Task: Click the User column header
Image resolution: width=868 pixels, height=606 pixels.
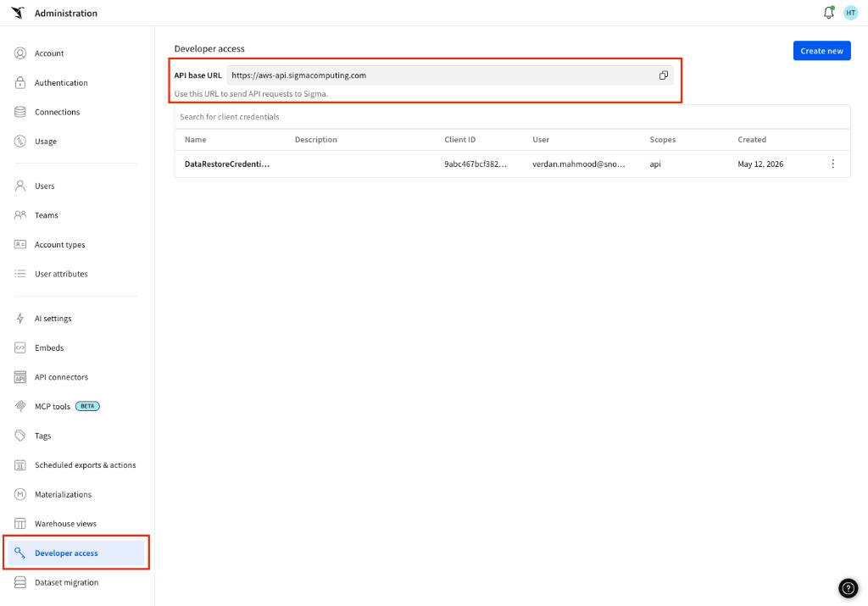Action: [x=541, y=140]
